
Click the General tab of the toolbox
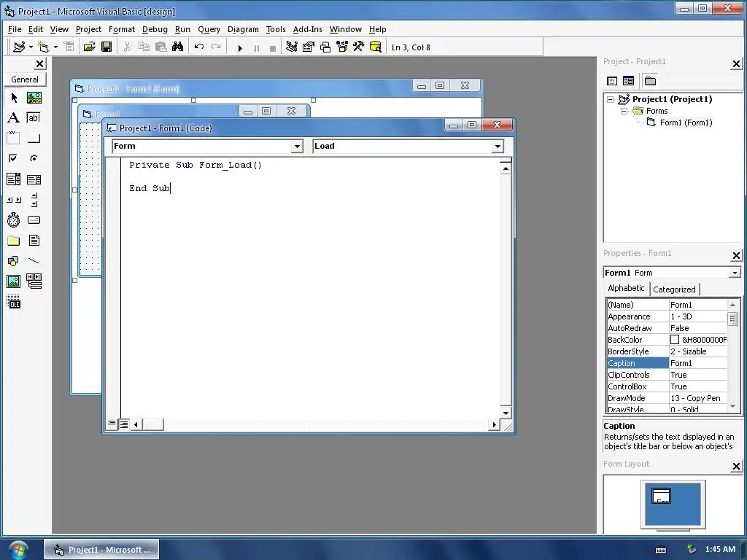point(25,79)
